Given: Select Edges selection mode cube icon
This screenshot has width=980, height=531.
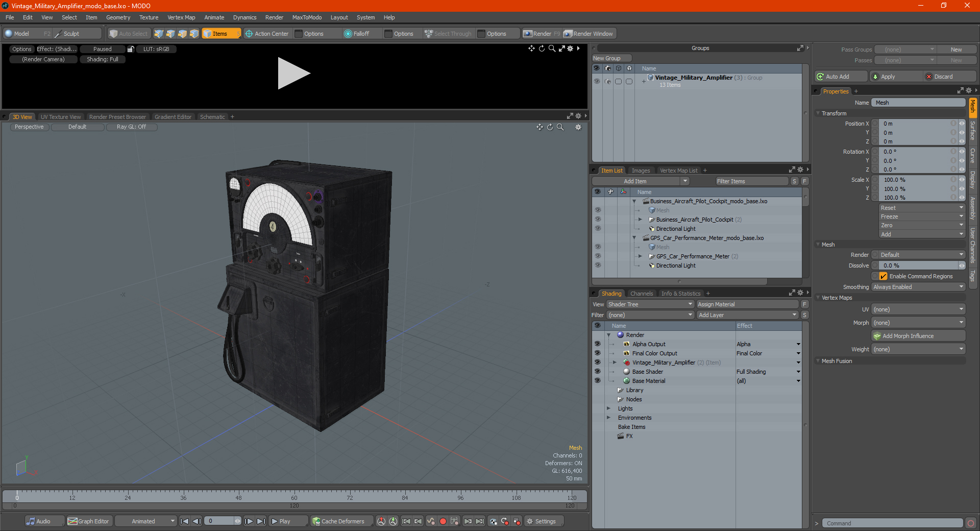Looking at the screenshot, I should (x=170, y=34).
